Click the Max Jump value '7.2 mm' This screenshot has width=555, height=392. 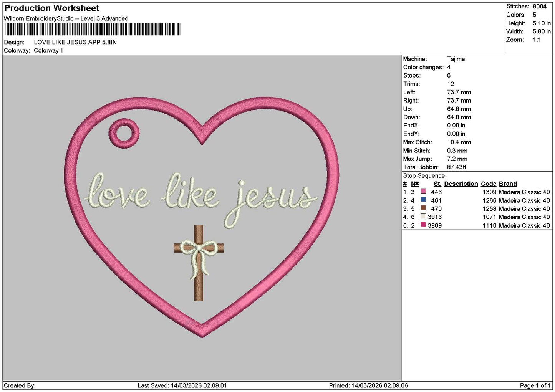coord(457,159)
